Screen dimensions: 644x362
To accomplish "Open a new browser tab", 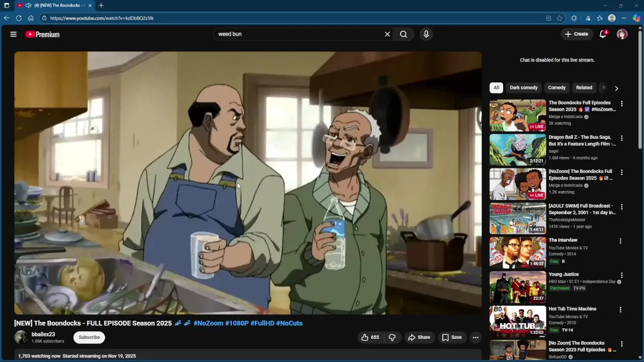I will [x=101, y=6].
